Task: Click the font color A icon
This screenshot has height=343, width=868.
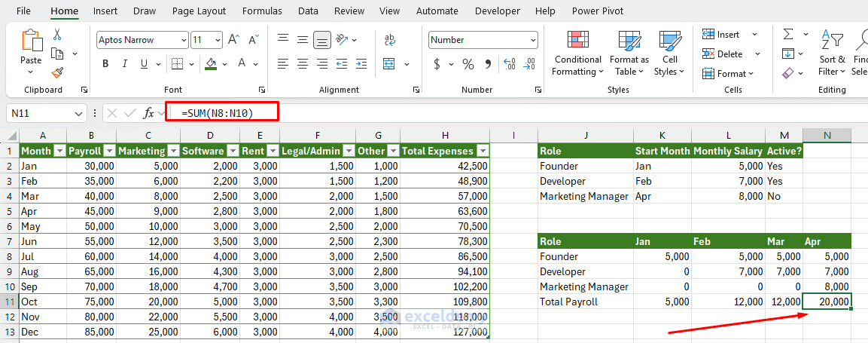Action: click(242, 63)
